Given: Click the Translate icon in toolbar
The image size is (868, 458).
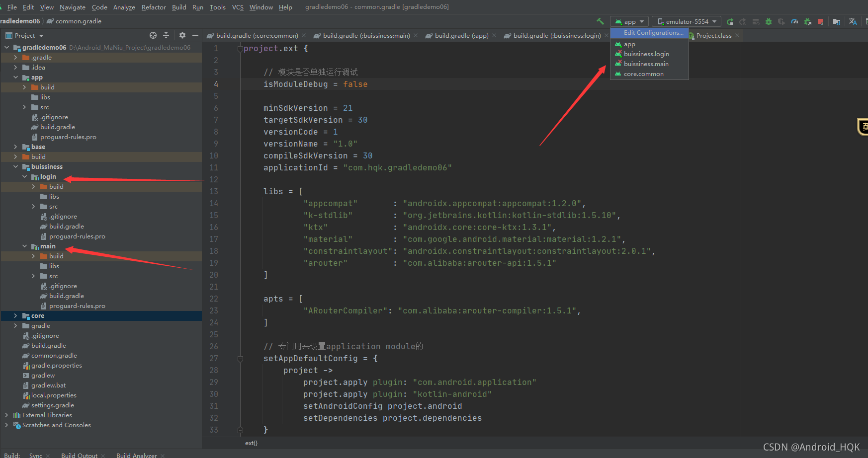Looking at the screenshot, I should pos(853,21).
